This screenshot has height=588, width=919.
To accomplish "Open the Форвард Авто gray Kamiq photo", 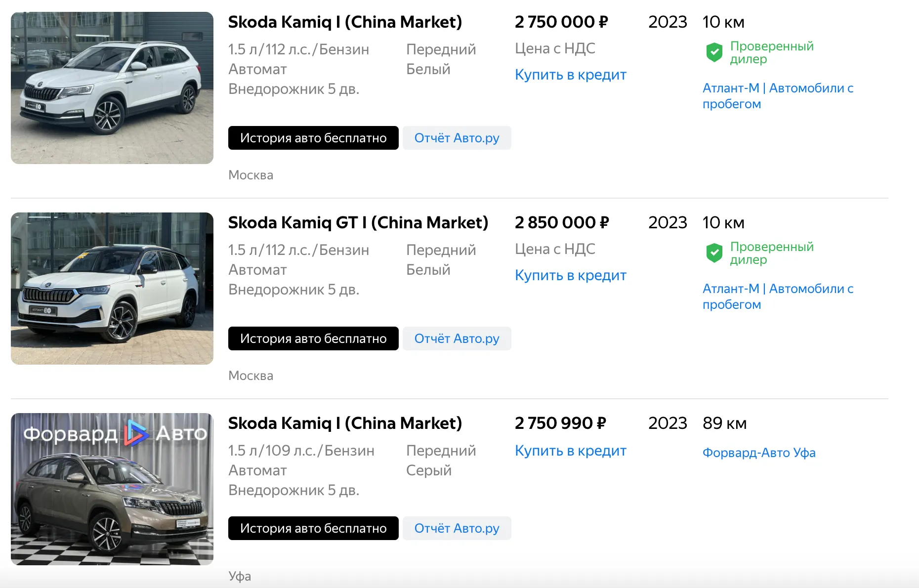I will coord(112,489).
